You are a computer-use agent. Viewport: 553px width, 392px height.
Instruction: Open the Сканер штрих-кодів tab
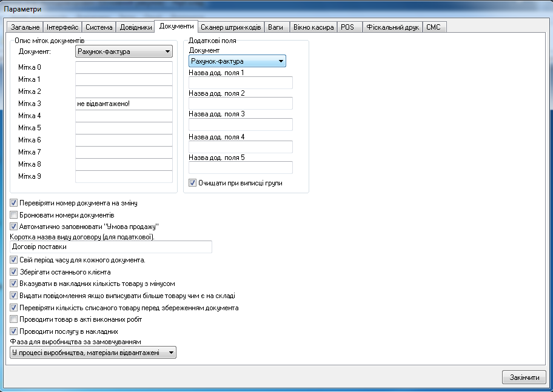click(231, 27)
